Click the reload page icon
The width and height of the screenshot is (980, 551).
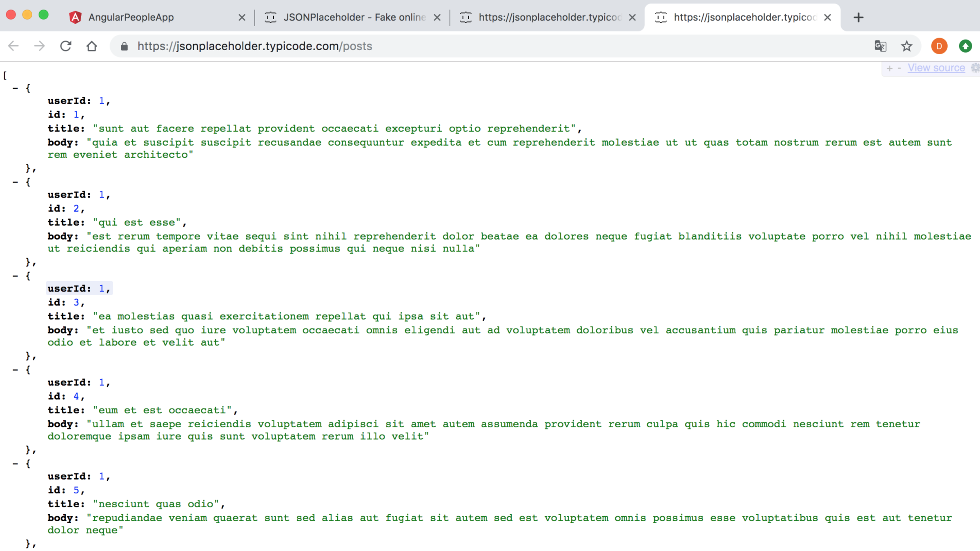pyautogui.click(x=66, y=46)
